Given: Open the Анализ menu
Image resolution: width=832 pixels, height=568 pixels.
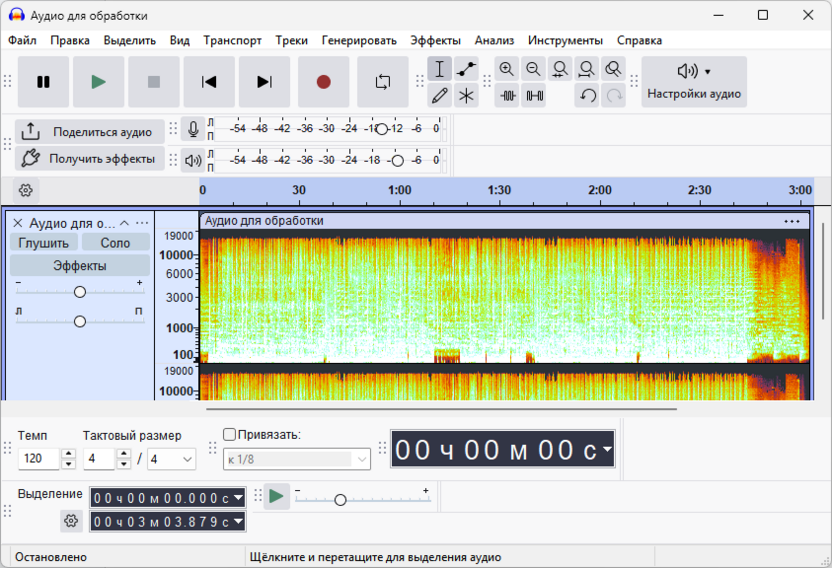Looking at the screenshot, I should pos(495,40).
